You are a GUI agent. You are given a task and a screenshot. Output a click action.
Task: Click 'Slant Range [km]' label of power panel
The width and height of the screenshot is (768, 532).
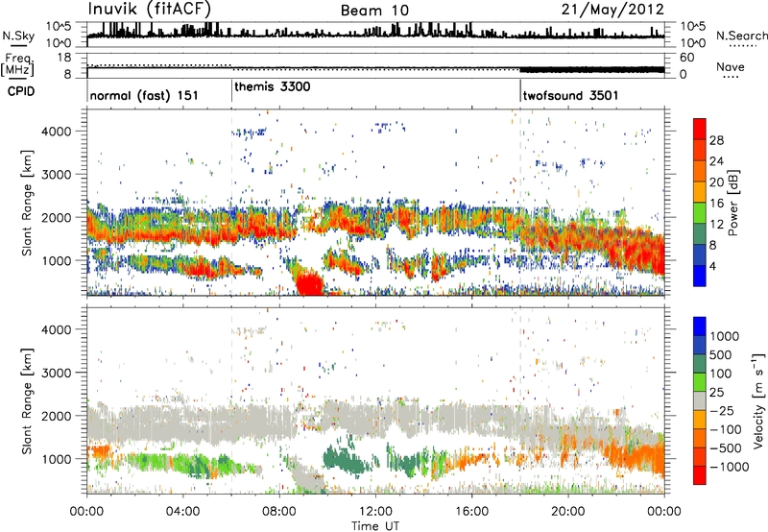pos(27,203)
